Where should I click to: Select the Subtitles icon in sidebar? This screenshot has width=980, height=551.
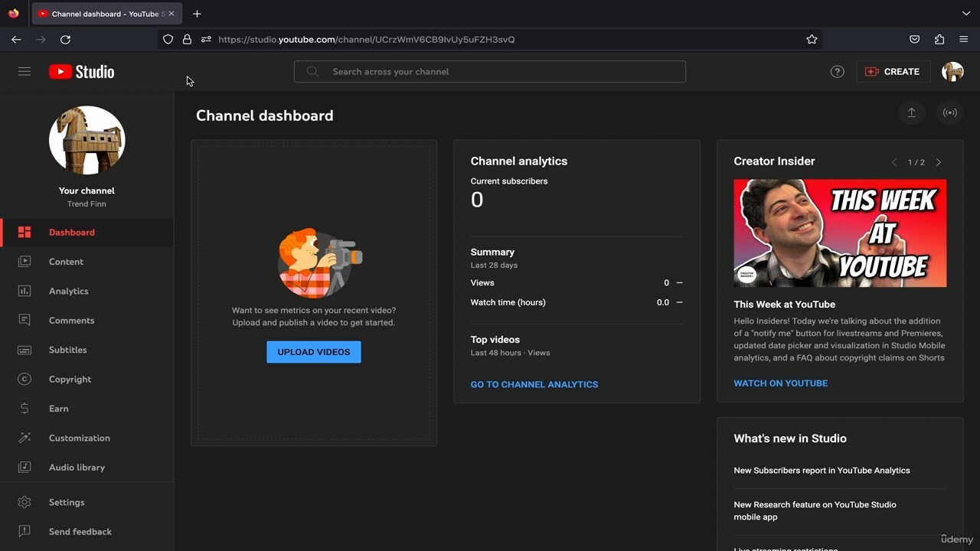tap(24, 350)
